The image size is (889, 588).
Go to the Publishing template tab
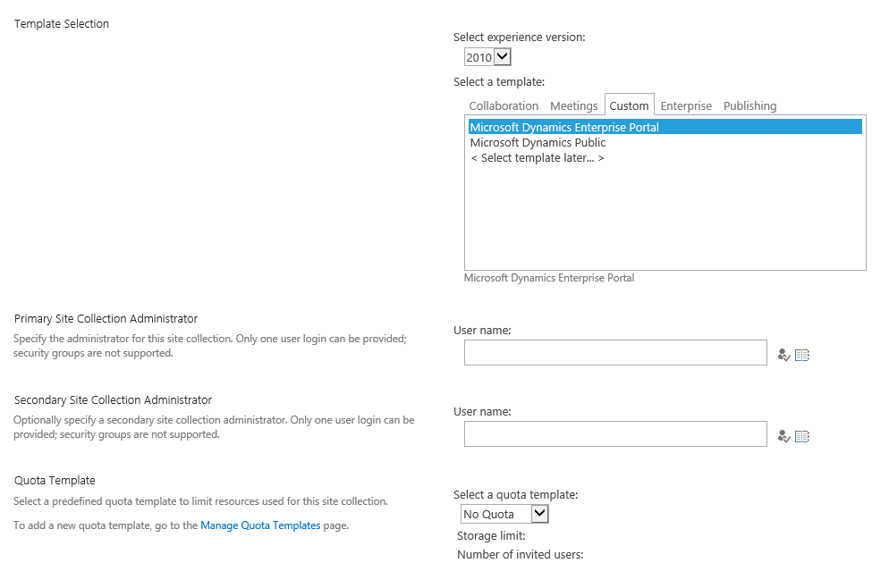click(749, 105)
